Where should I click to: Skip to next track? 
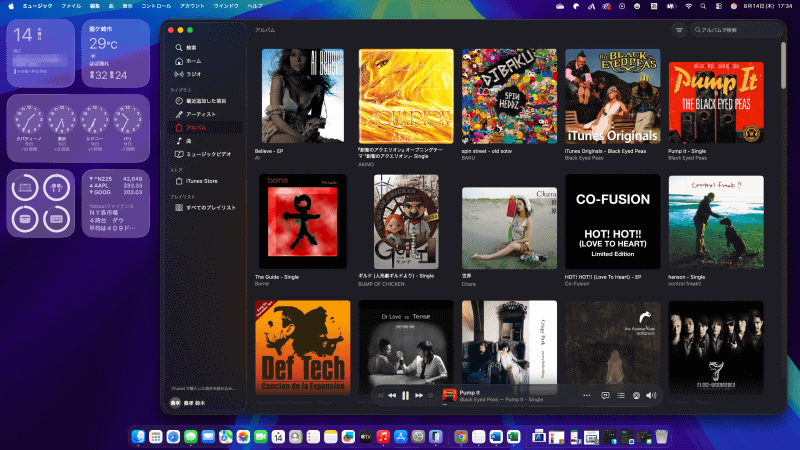pos(419,395)
